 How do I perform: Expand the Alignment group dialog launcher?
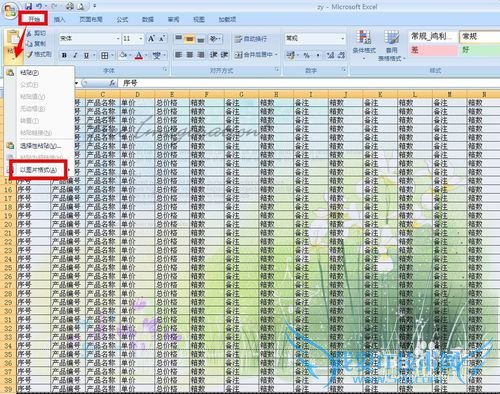277,69
